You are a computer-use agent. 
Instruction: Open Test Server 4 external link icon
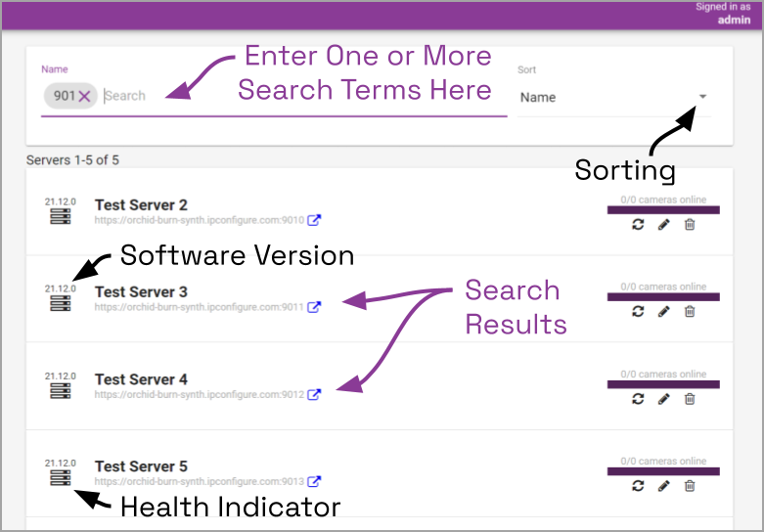click(x=314, y=395)
